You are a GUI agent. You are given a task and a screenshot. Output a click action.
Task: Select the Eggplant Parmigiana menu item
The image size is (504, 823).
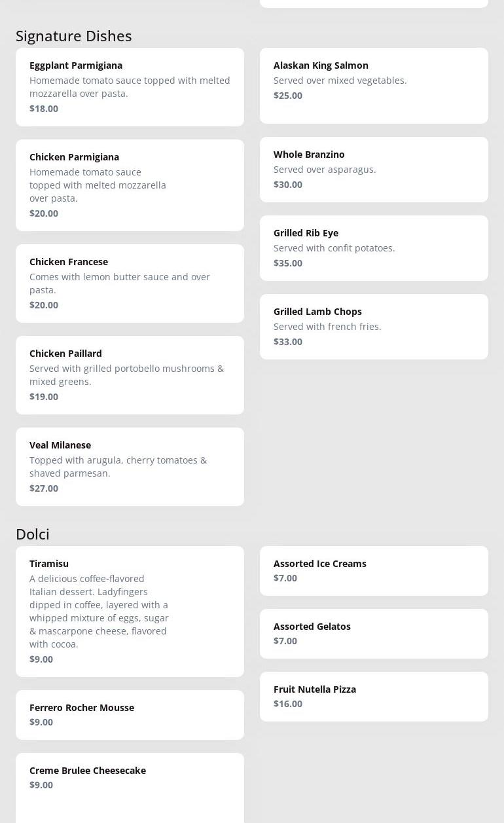pos(130,86)
